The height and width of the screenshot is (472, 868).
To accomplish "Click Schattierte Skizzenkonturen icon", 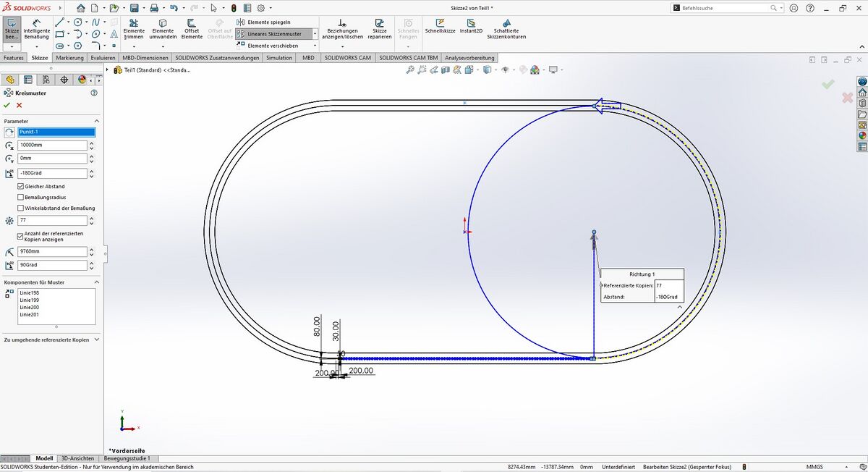I will 506,29.
